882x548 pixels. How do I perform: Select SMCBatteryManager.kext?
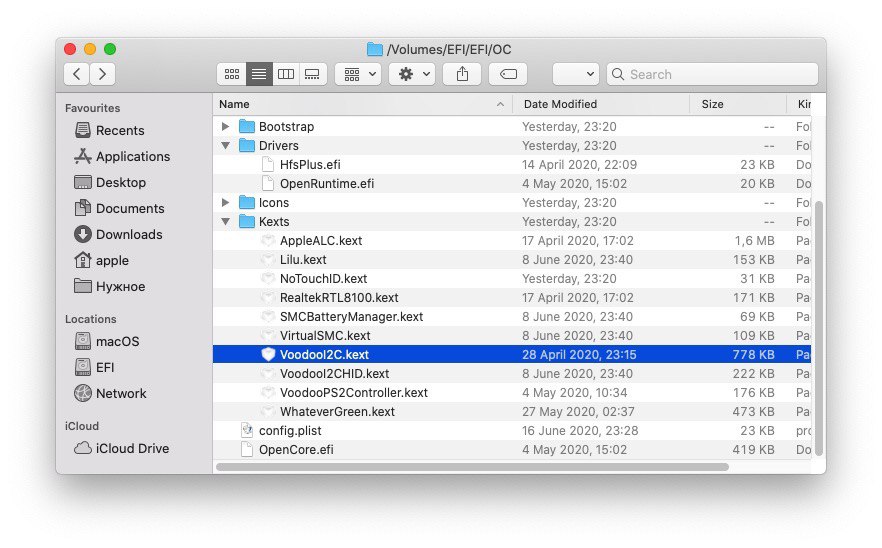pos(512,317)
